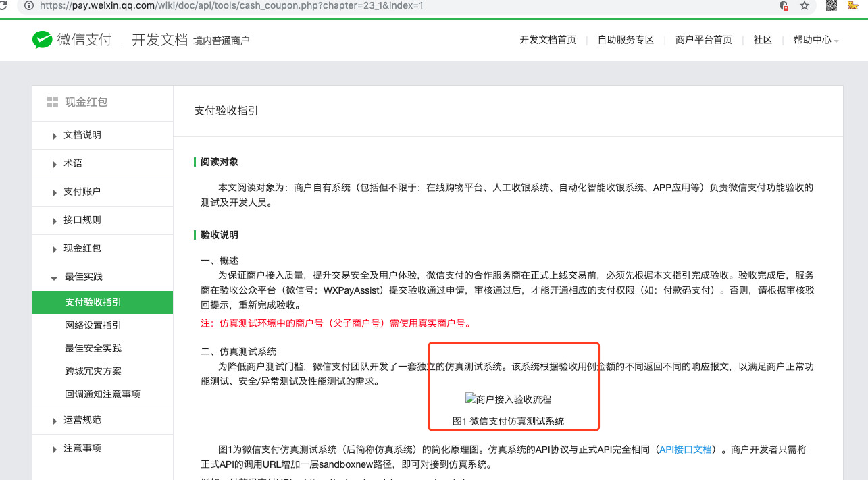868x480 pixels.
Task: Expand the 运营规范 sidebar section
Action: [103, 420]
